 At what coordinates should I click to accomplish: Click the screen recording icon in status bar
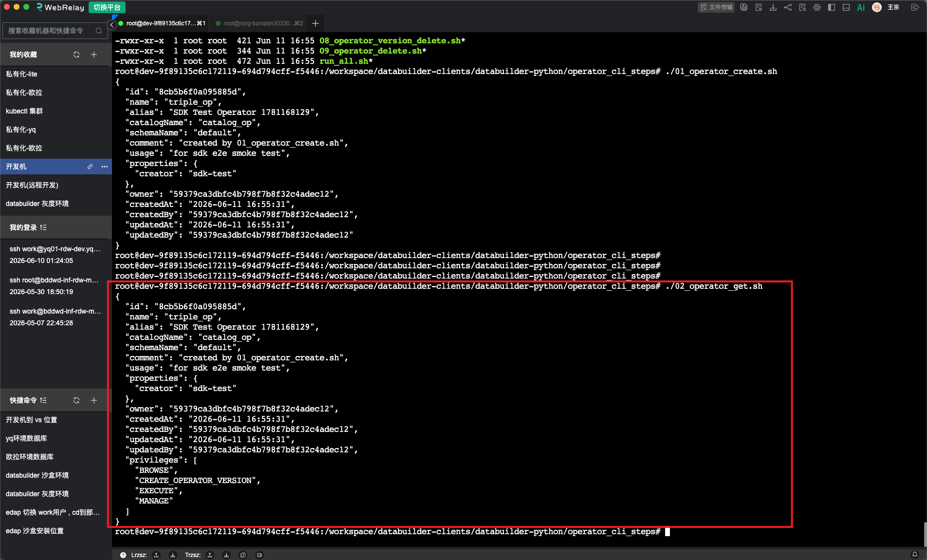(260, 555)
